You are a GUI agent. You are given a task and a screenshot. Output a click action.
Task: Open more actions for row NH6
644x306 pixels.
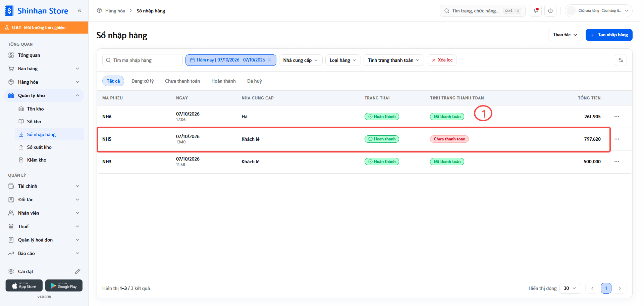click(x=617, y=117)
